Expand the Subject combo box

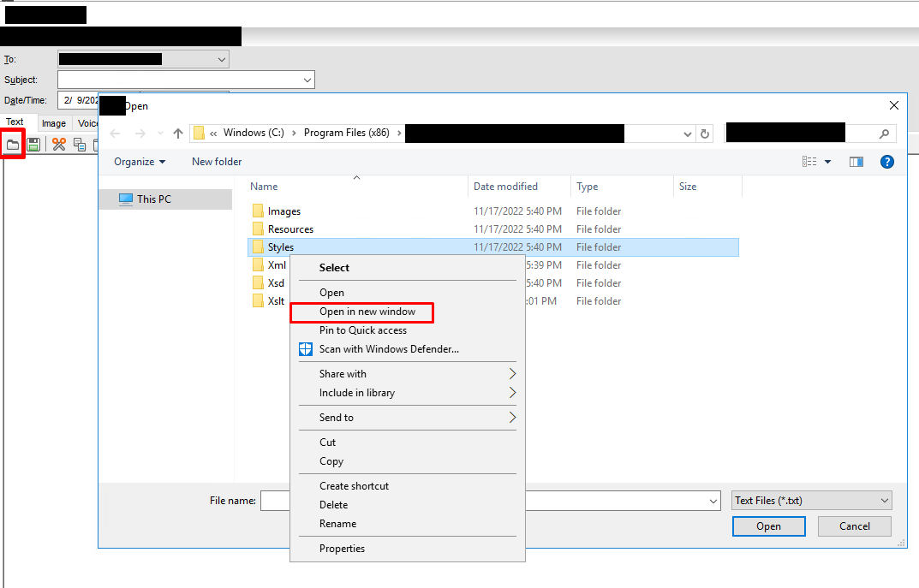click(307, 80)
